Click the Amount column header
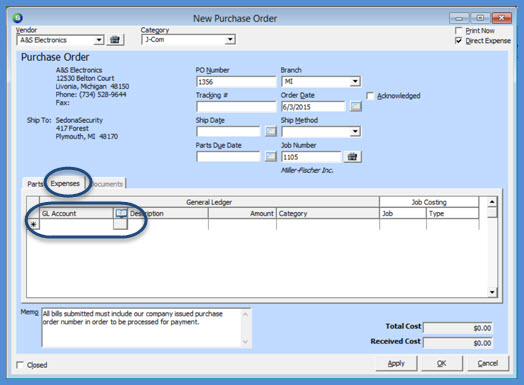 pos(242,213)
